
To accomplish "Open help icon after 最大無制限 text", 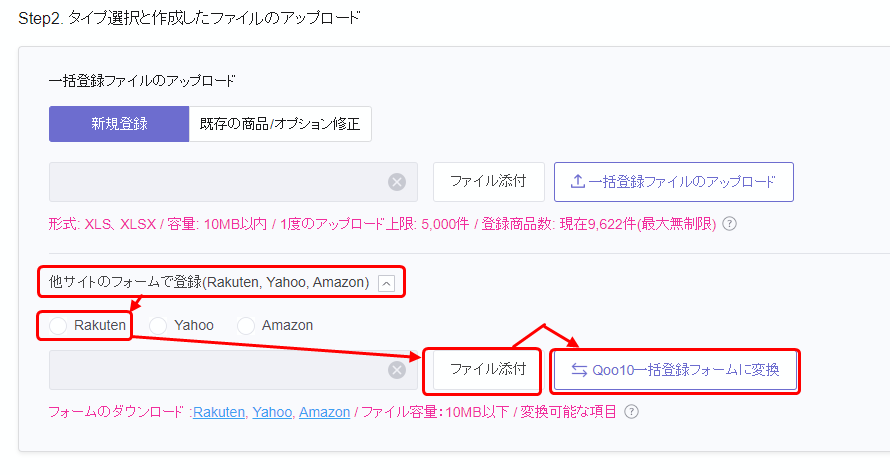I will 729,223.
